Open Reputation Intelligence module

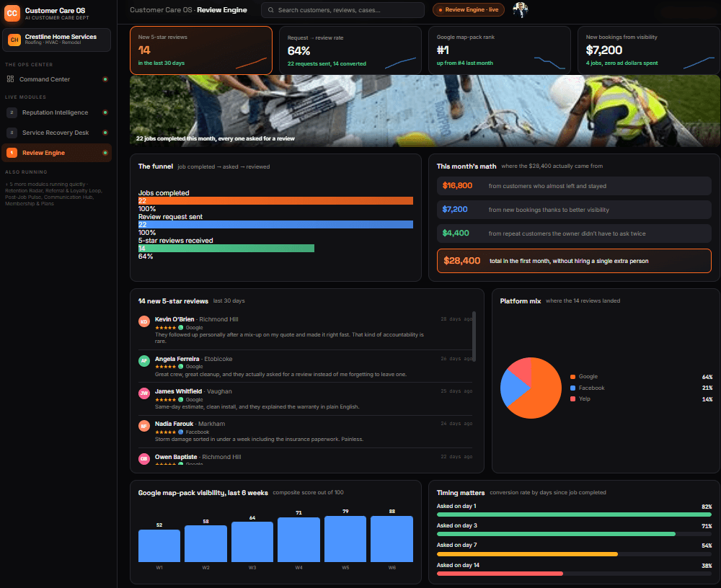click(56, 112)
